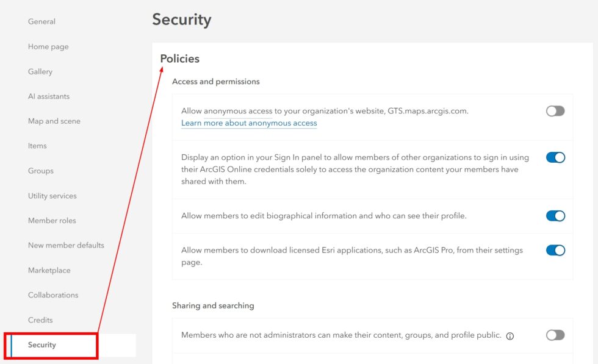Select New member defaults settings
This screenshot has width=598, height=364.
coord(65,245)
